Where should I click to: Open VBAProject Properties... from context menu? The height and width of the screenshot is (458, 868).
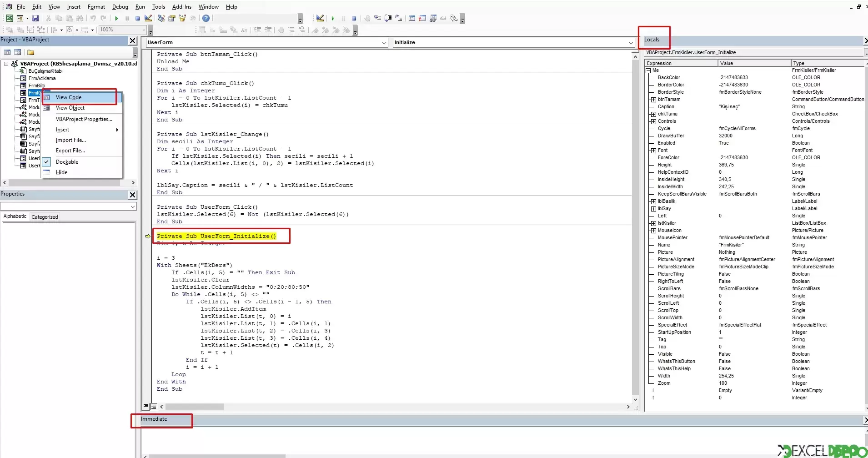coord(82,119)
